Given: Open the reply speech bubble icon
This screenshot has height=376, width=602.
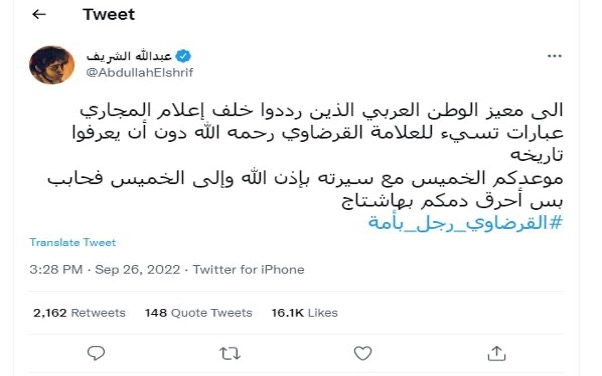Looking at the screenshot, I should click(x=96, y=353).
